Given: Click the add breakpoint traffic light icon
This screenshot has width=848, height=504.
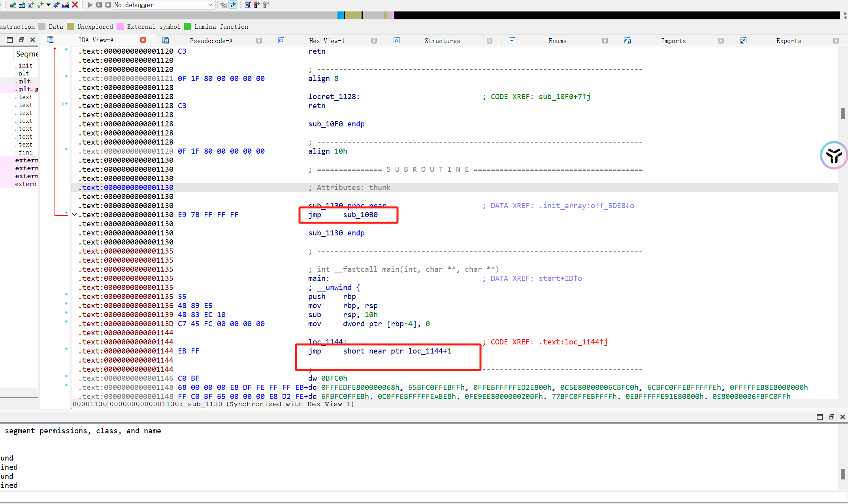Looking at the screenshot, I should (x=257, y=5).
